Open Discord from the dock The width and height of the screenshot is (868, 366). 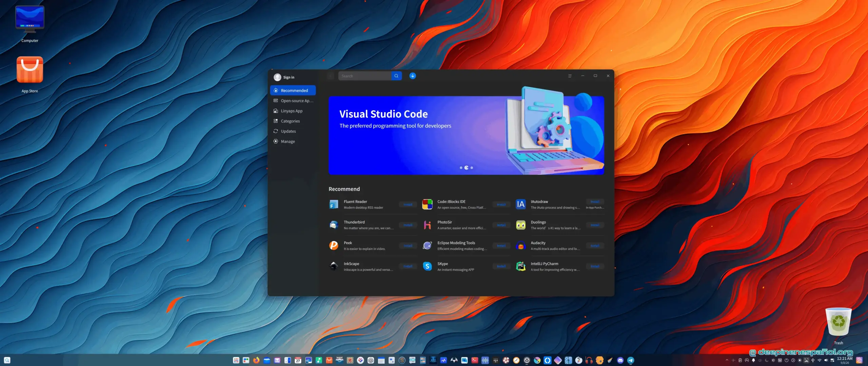[620, 360]
